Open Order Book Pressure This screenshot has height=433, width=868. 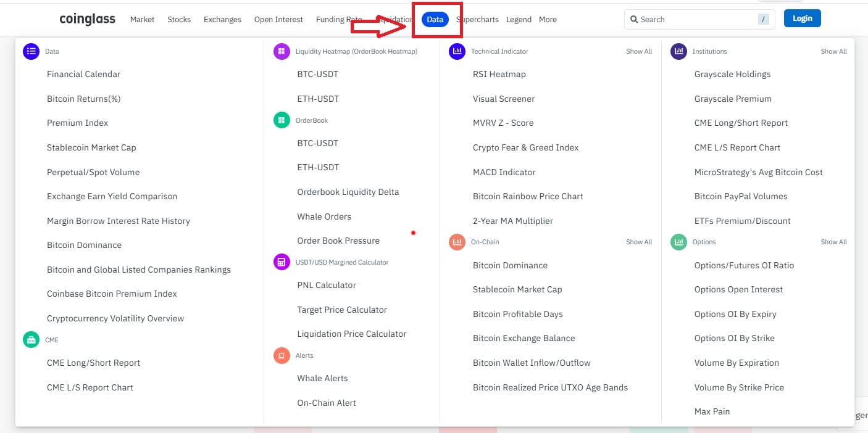point(338,241)
